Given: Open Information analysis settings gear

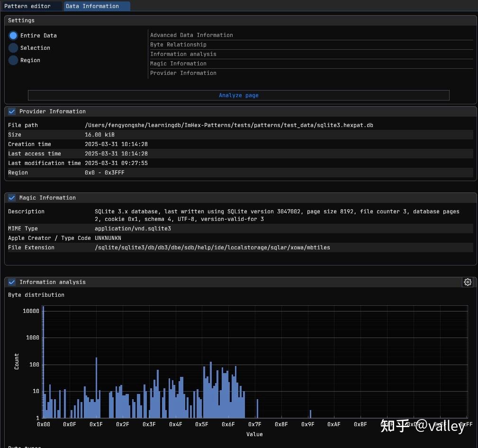Looking at the screenshot, I should pyautogui.click(x=468, y=282).
